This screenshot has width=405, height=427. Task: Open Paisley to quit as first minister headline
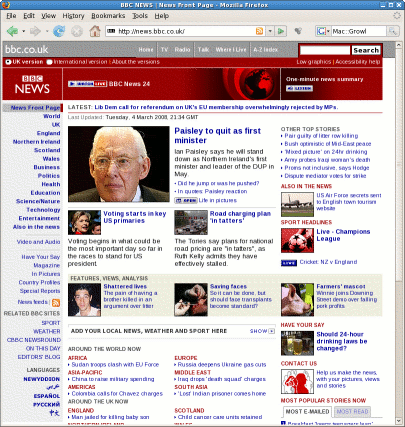click(218, 135)
